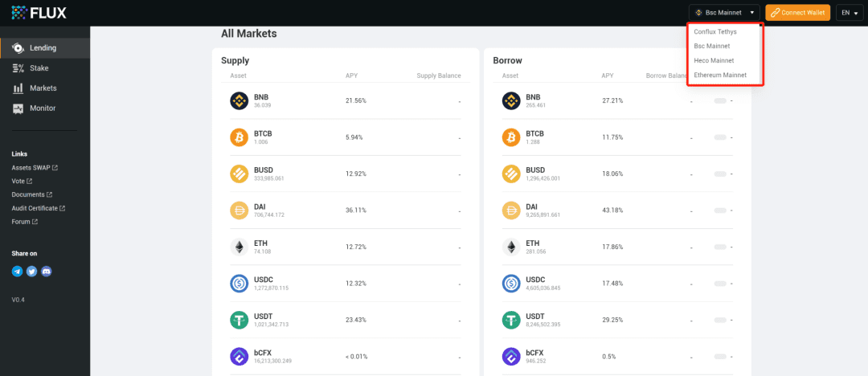This screenshot has height=376, width=868.
Task: Click the FLUX logo in the header
Action: click(40, 11)
